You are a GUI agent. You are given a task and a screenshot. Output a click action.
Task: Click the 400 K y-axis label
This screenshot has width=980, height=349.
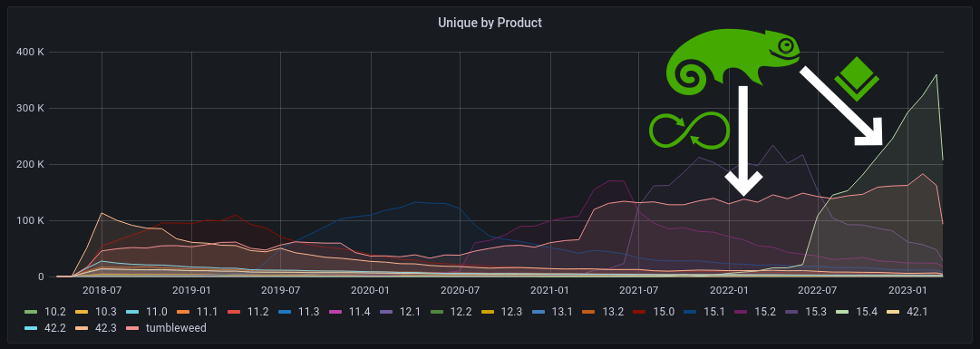[x=30, y=52]
